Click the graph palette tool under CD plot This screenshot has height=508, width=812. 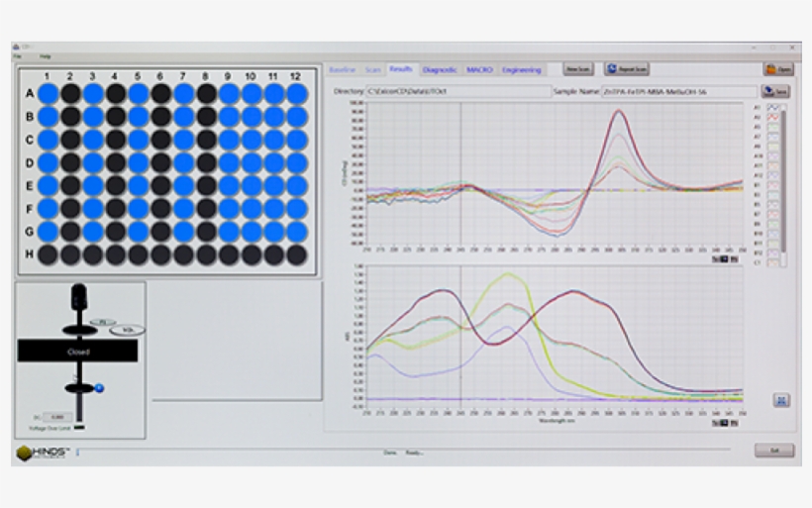724,258
